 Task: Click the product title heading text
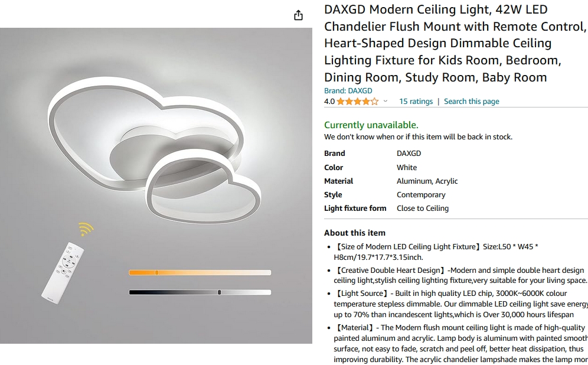click(x=456, y=43)
